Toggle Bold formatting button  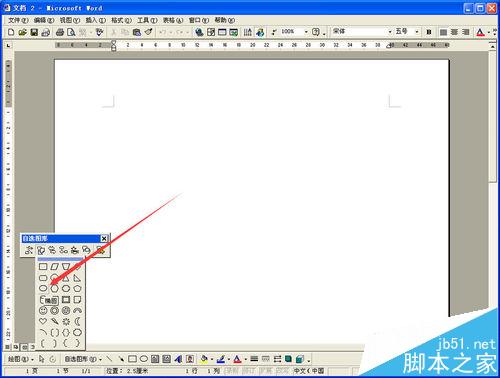tap(429, 32)
